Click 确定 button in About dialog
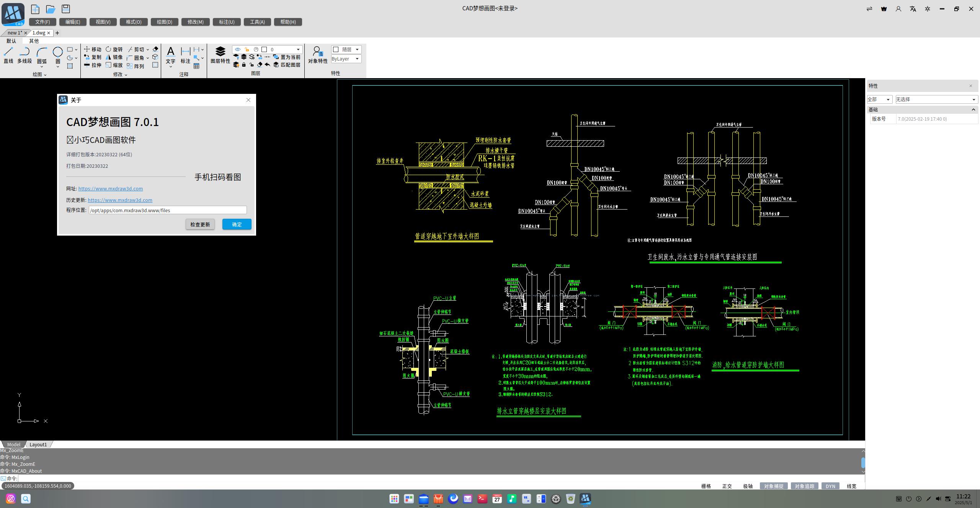Screen dimensions: 980x508 coord(237,224)
